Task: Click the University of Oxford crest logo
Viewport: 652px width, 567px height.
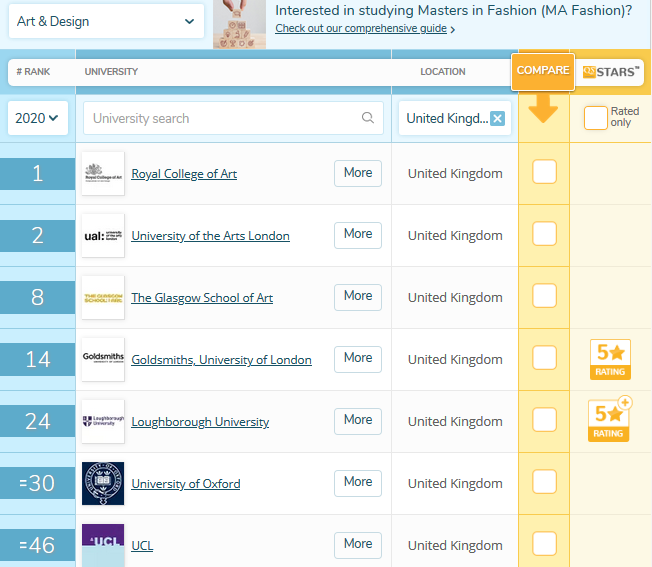Action: (x=103, y=483)
